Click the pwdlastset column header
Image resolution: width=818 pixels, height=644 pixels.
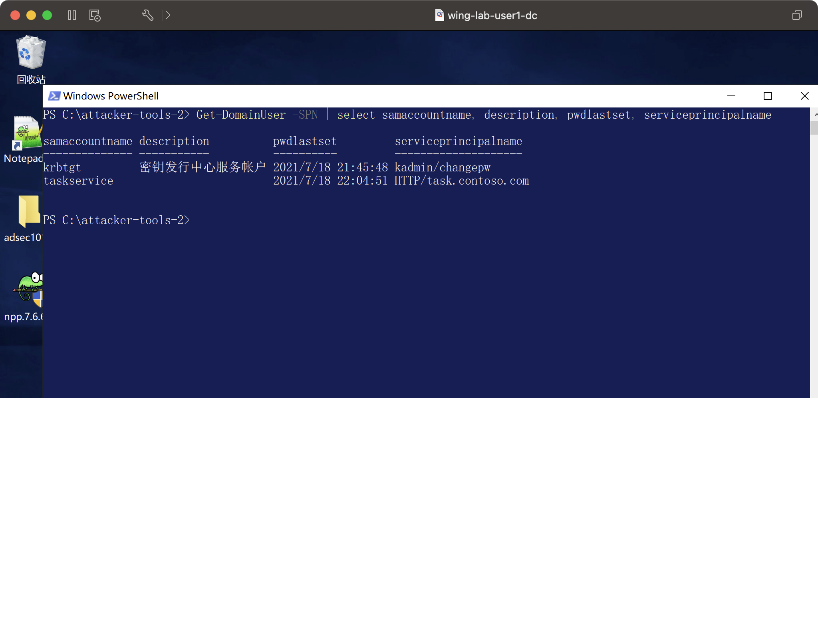pyautogui.click(x=305, y=141)
